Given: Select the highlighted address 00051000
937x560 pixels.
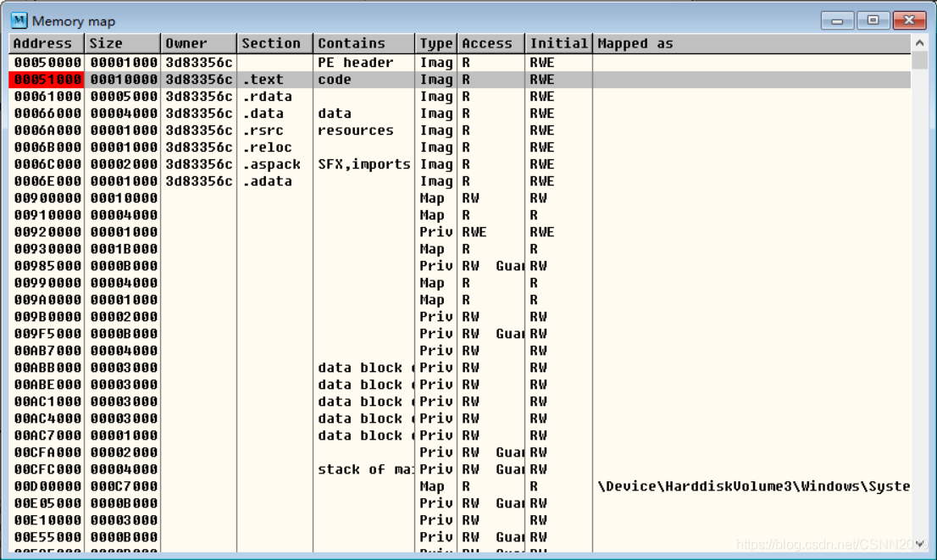Looking at the screenshot, I should click(47, 80).
